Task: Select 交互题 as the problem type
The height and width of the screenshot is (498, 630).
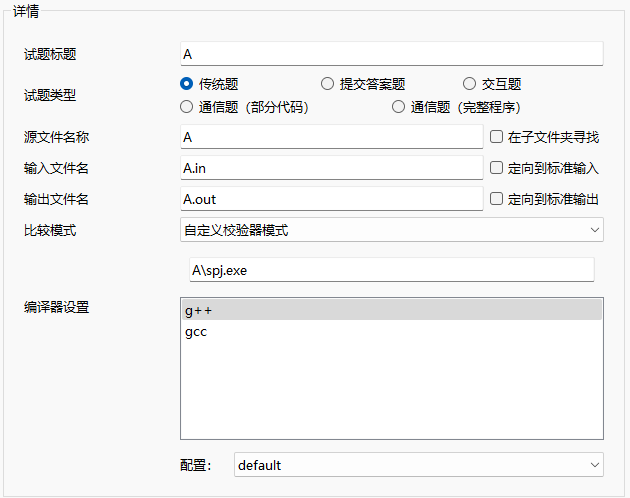Action: pos(469,84)
